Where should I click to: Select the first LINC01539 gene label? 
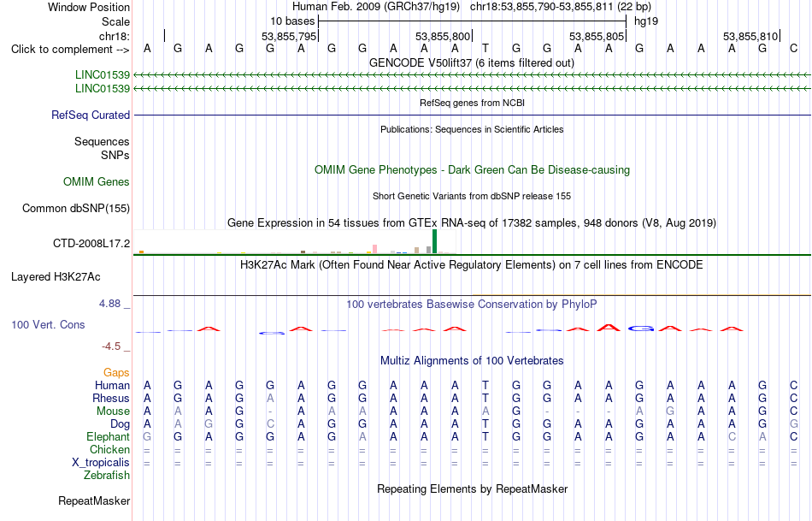tap(103, 75)
